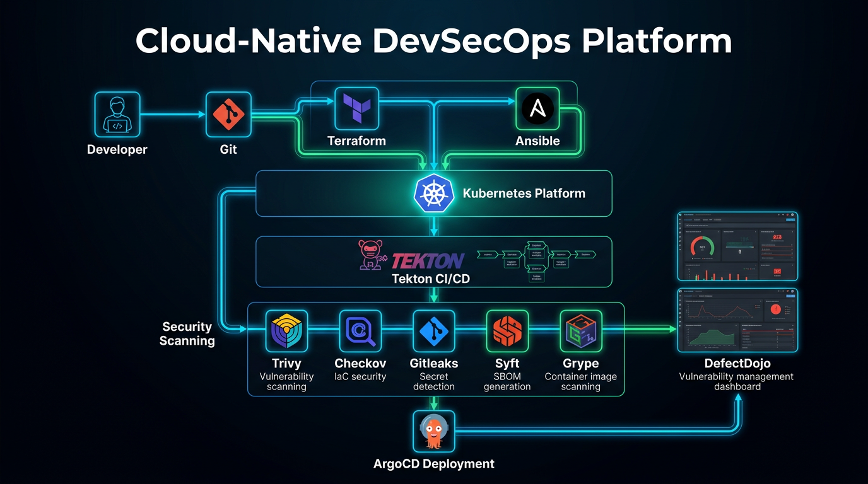Click the Terraform logo icon

click(x=356, y=110)
